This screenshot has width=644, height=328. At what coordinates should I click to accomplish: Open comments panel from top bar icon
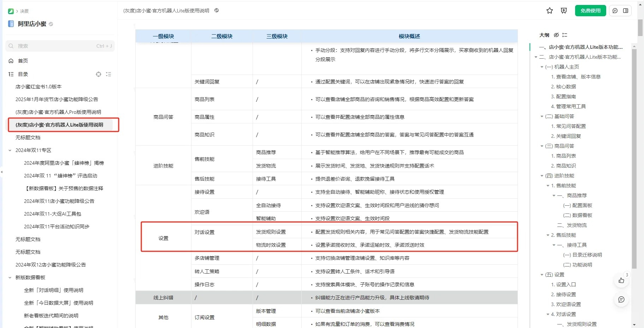pos(615,11)
